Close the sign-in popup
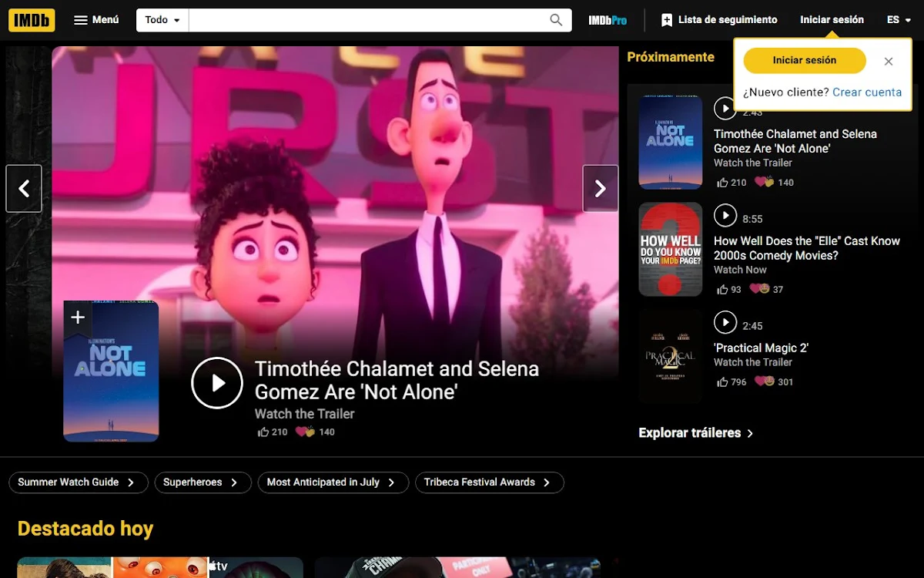The height and width of the screenshot is (578, 924). coord(889,61)
